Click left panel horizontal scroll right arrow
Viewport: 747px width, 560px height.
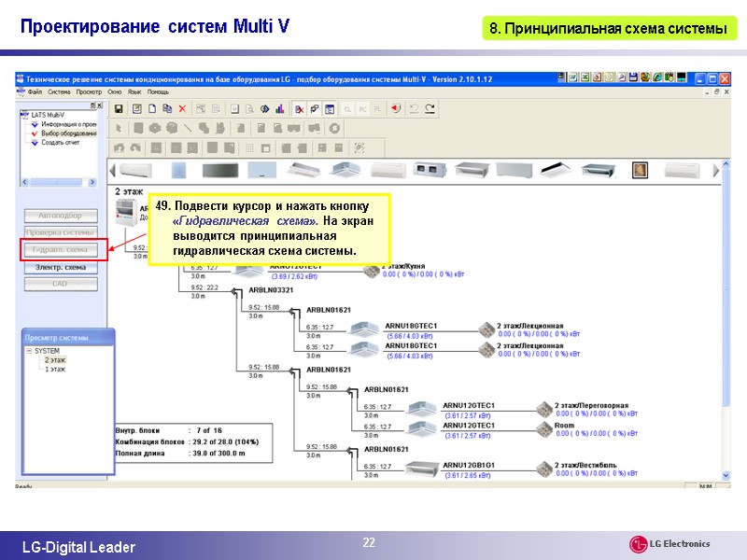(92, 182)
